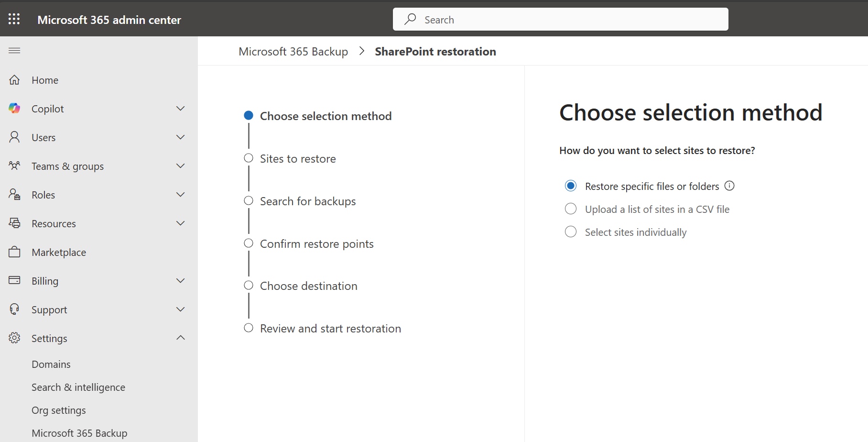Choose Upload a list of sites CSV option
This screenshot has height=442, width=868.
571,209
